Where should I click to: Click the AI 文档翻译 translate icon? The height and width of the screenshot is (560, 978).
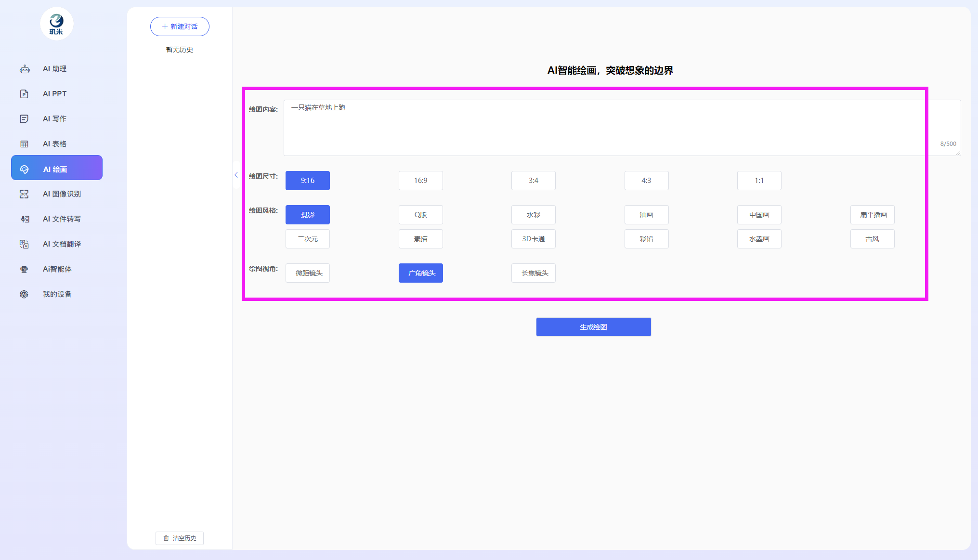(24, 244)
